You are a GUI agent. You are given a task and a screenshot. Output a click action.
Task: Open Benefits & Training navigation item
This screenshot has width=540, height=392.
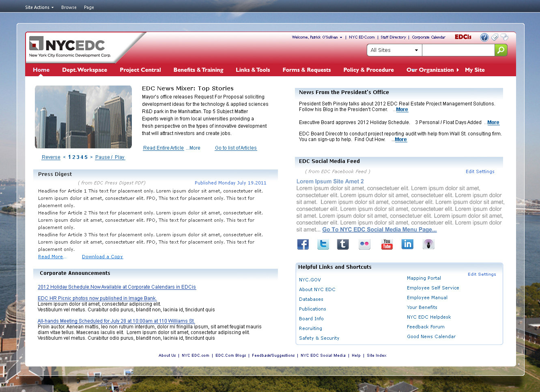pyautogui.click(x=198, y=70)
